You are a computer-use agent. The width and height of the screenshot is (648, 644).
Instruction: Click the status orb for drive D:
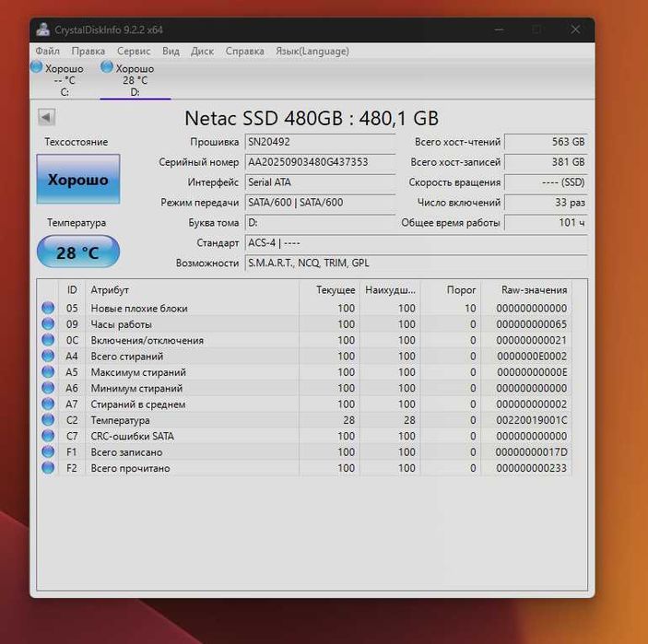click(107, 67)
